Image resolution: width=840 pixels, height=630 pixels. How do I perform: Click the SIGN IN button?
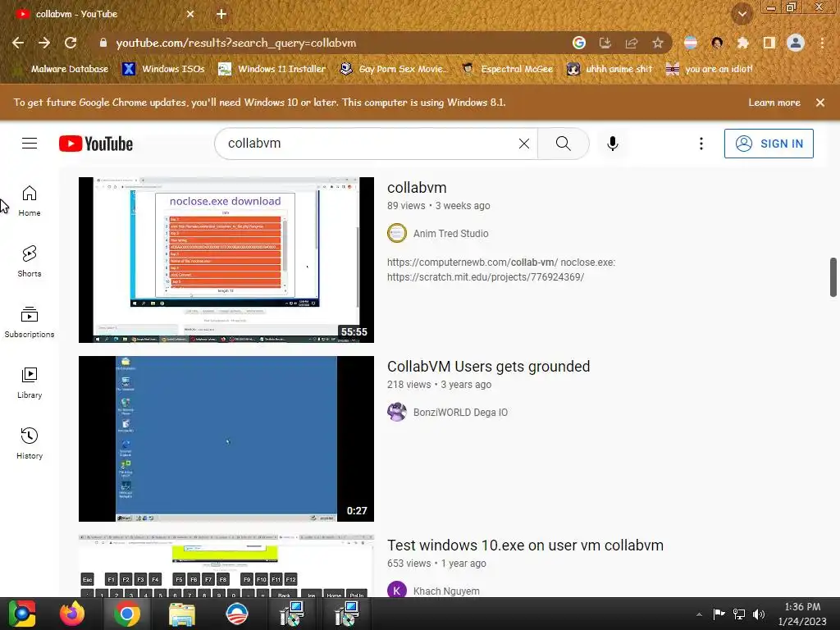768,143
